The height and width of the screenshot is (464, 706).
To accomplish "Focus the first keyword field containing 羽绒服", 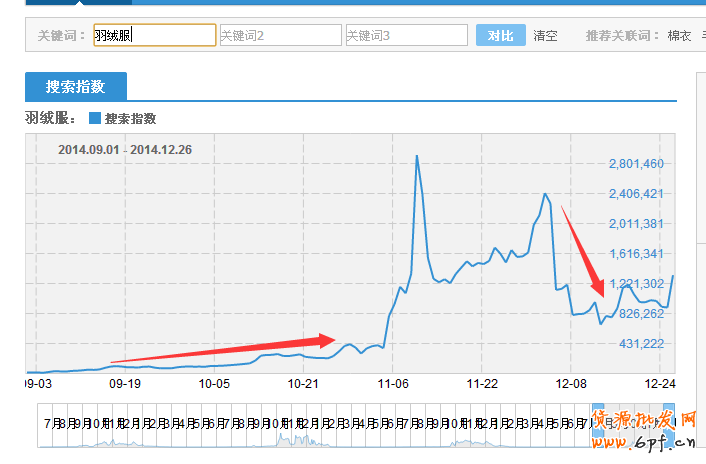I will click(x=154, y=35).
